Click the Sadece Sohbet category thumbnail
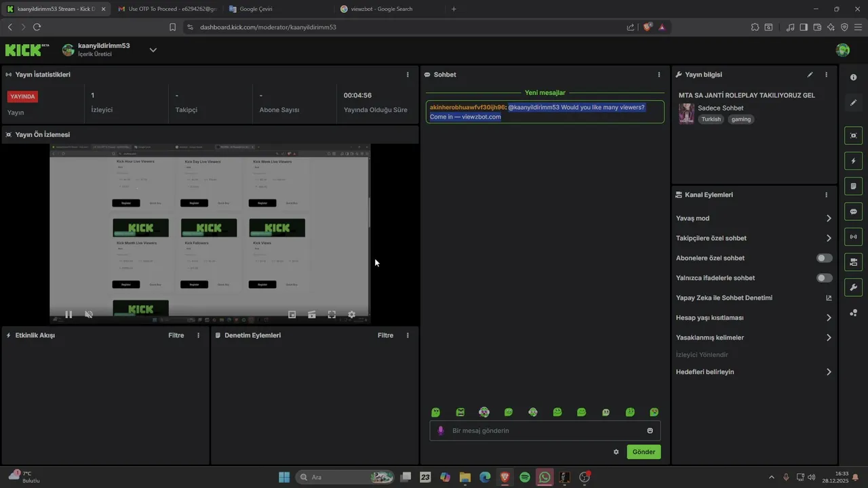Screen dimensions: 868x488 [687, 114]
